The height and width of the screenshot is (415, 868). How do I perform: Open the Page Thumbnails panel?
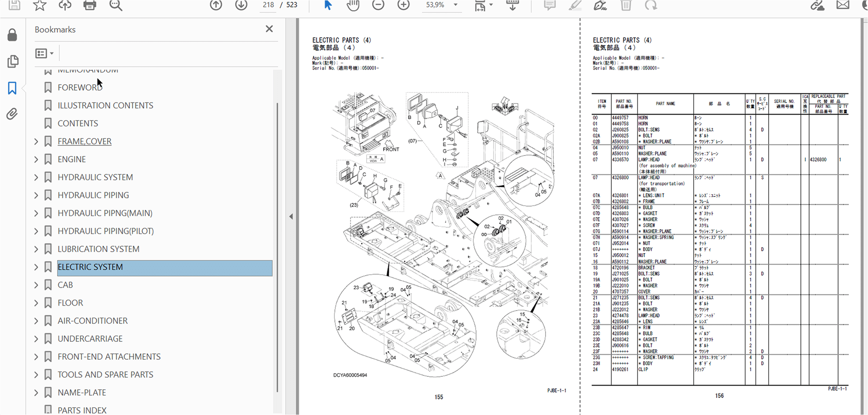(x=12, y=61)
